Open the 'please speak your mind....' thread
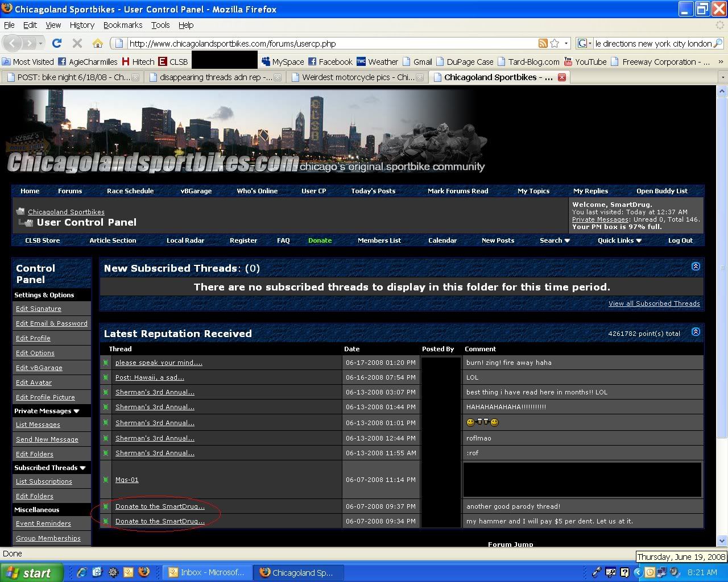The width and height of the screenshot is (728, 582). 159,363
